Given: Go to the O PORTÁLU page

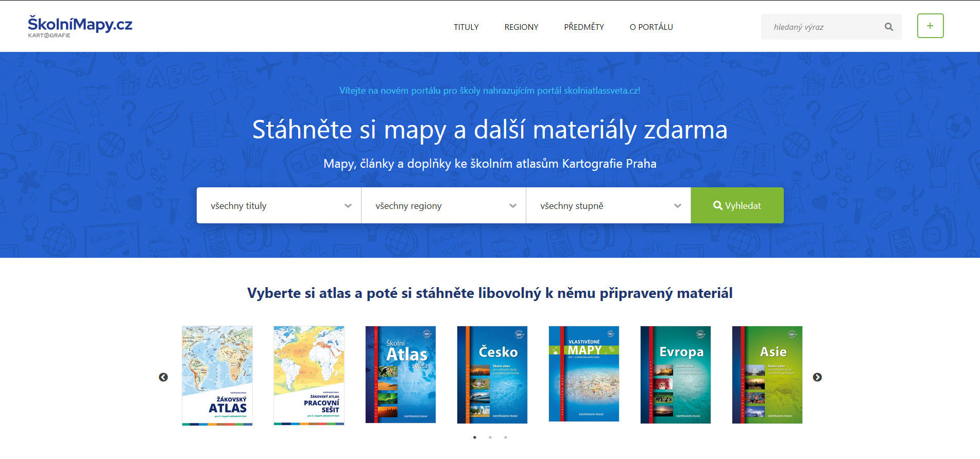Looking at the screenshot, I should point(651,27).
